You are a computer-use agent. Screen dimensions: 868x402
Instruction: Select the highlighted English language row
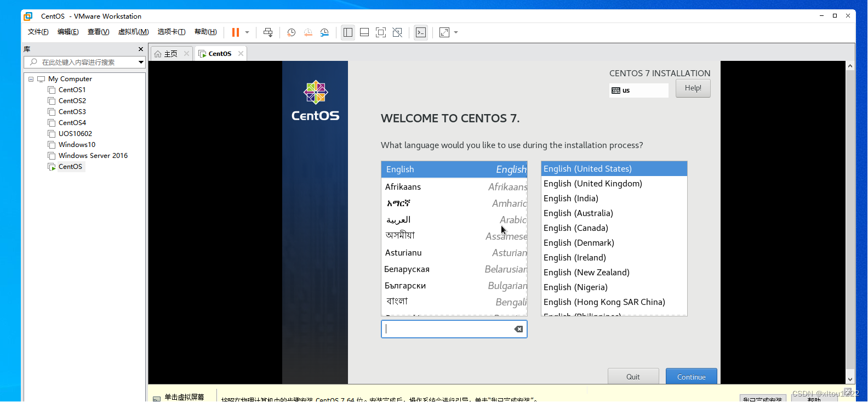[454, 169]
